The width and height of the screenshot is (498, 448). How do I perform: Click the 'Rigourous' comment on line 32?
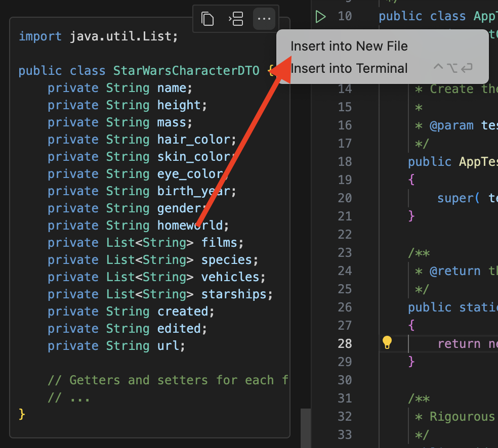(x=462, y=416)
